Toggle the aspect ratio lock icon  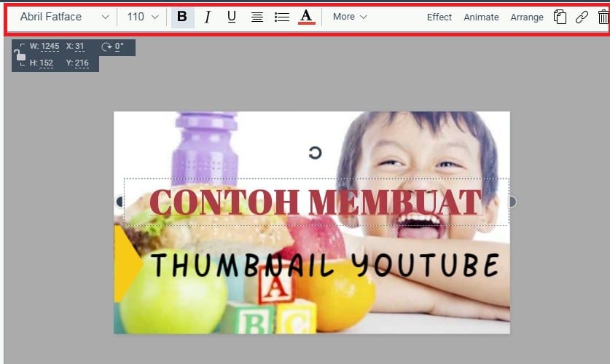point(20,55)
